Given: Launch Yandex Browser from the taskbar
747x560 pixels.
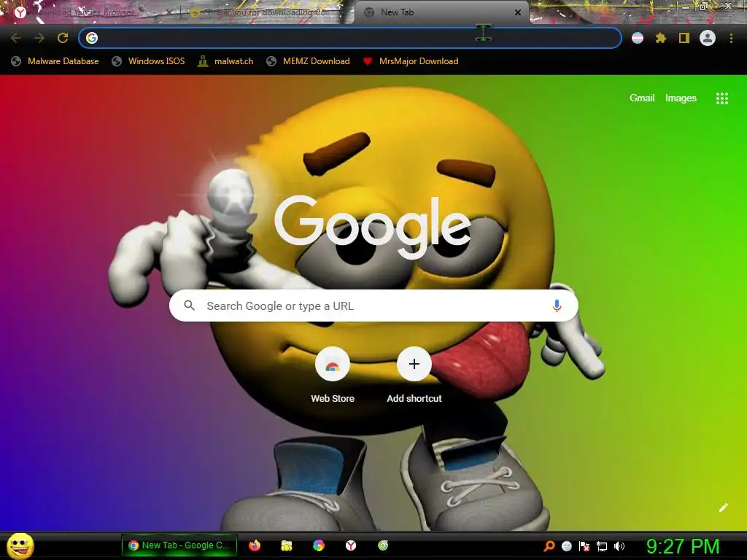Looking at the screenshot, I should (351, 545).
